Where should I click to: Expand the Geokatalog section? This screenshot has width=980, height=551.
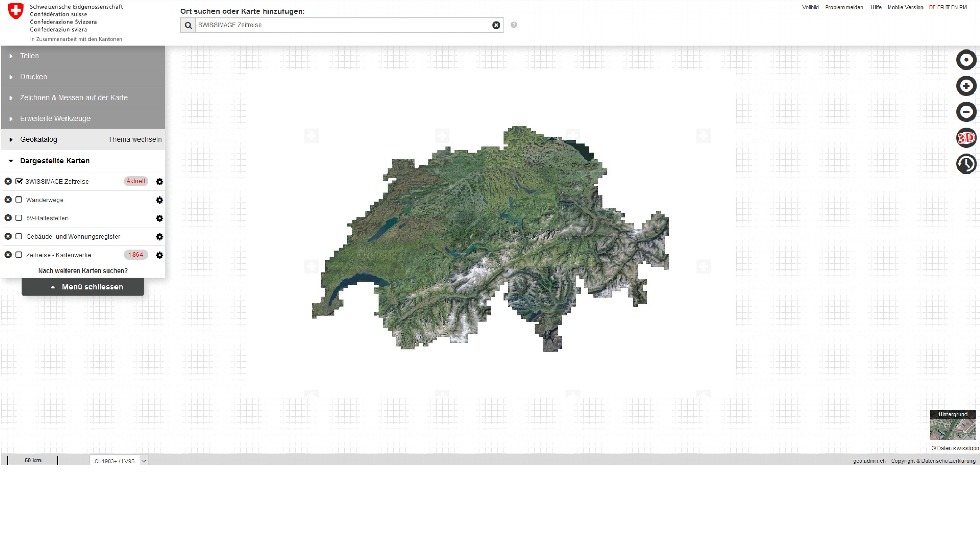[38, 140]
